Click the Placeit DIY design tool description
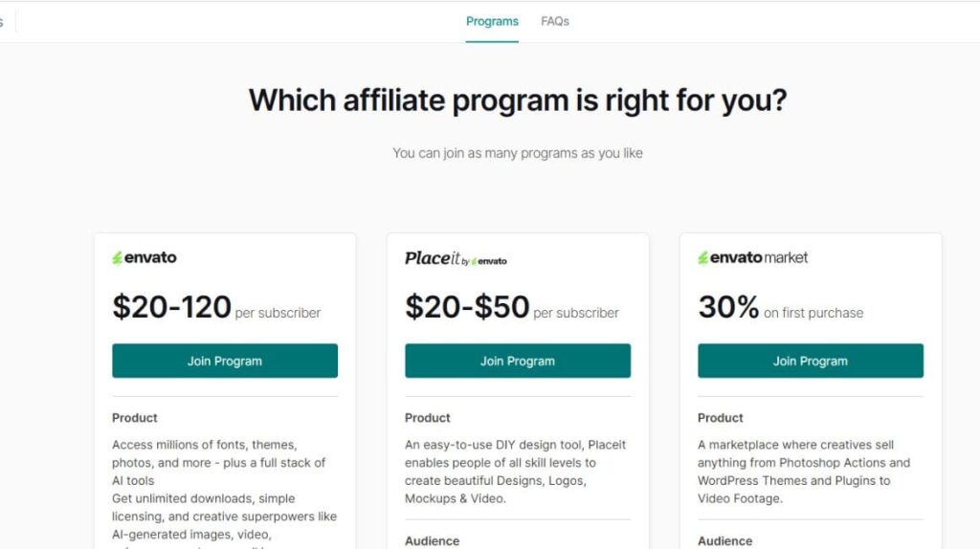Viewport: 980px width, 549px height. [x=515, y=472]
